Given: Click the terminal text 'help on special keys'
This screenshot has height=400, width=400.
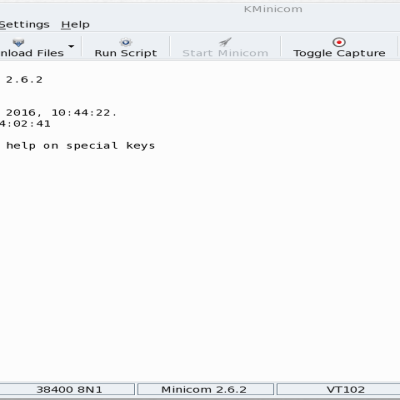Looking at the screenshot, I should [81, 146].
